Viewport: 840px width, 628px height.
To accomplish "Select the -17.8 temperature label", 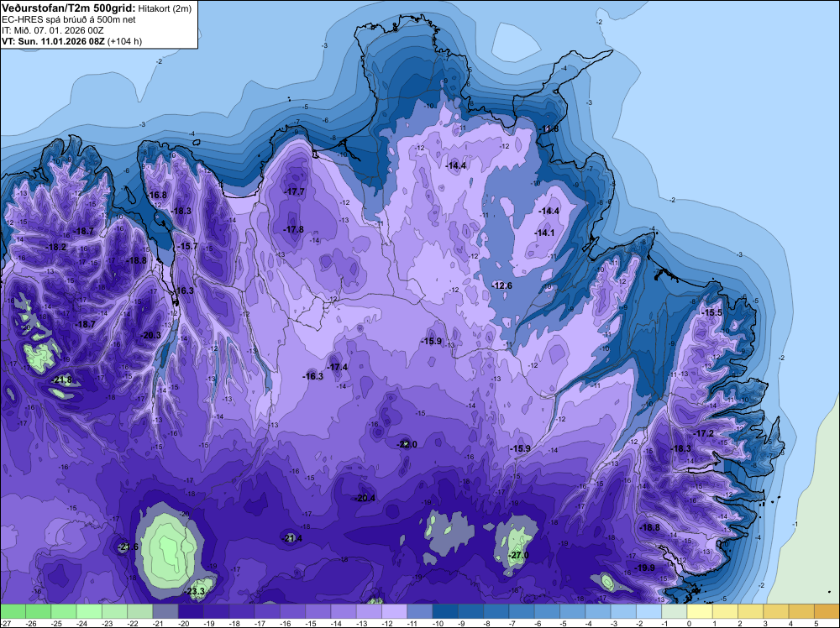I will pos(293,229).
